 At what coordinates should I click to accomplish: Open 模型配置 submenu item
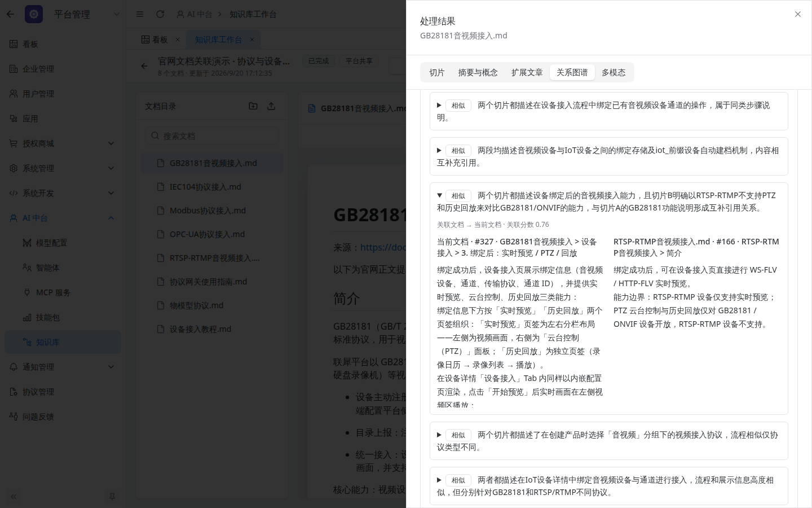pyautogui.click(x=63, y=243)
